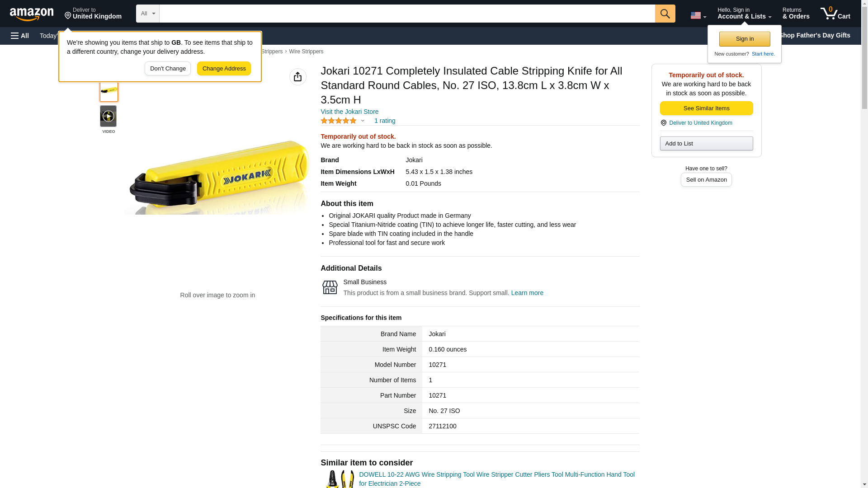Click the Small Business store icon
Screen dimensions: 868x488
[x=330, y=287]
